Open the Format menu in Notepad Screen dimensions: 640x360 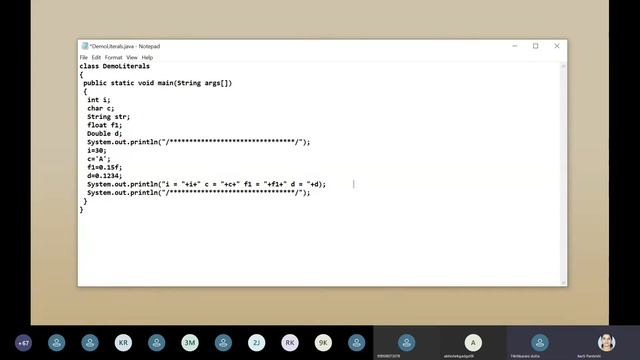point(113,58)
